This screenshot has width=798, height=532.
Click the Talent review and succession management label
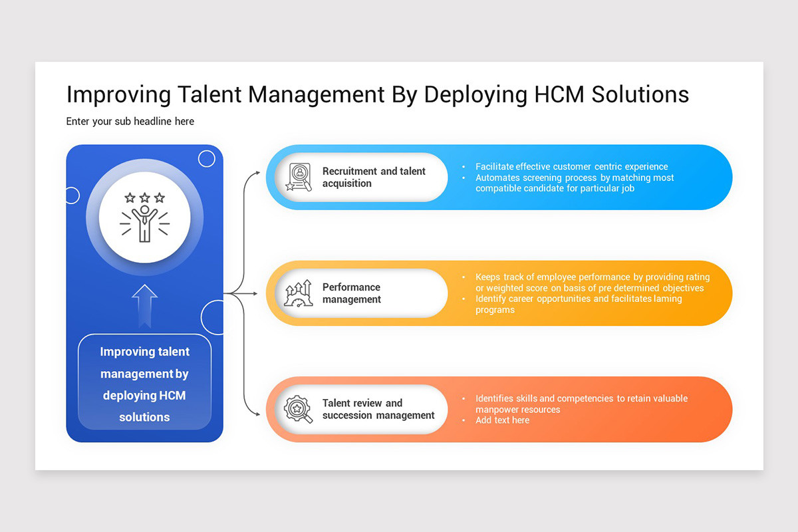tap(379, 409)
